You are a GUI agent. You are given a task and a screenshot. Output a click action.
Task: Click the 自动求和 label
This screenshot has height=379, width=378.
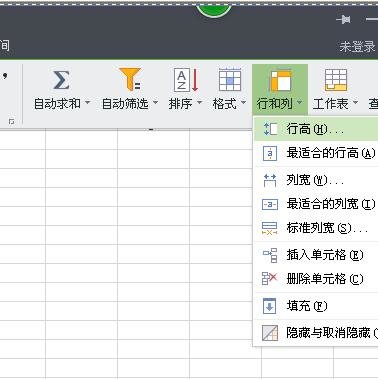(x=57, y=104)
